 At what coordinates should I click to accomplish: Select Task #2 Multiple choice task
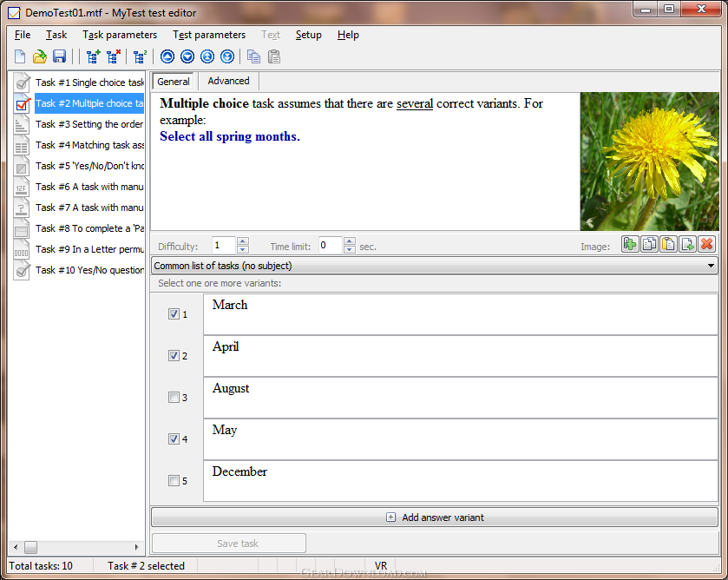click(x=89, y=103)
